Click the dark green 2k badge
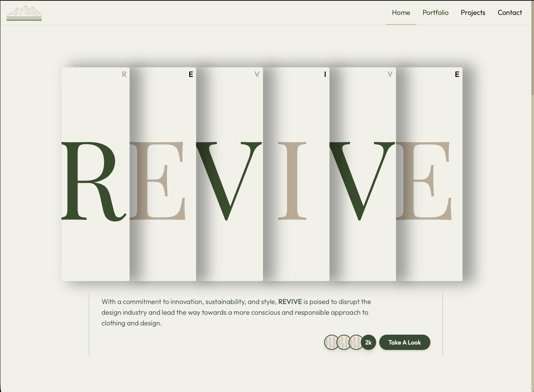The height and width of the screenshot is (392, 534). 368,342
